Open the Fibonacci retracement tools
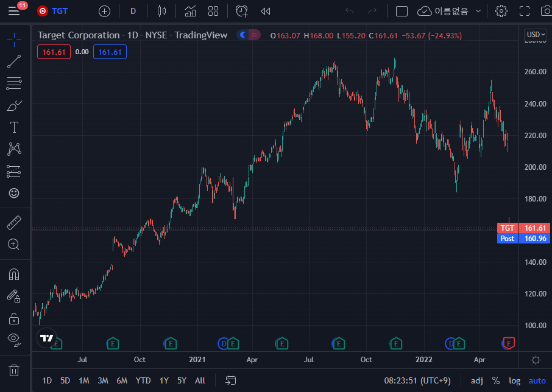The width and height of the screenshot is (552, 392). click(x=14, y=83)
